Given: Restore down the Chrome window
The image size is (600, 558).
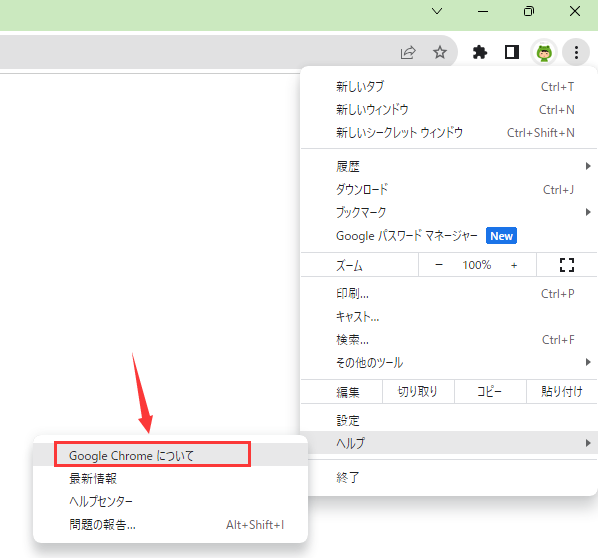Looking at the screenshot, I should coord(529,11).
